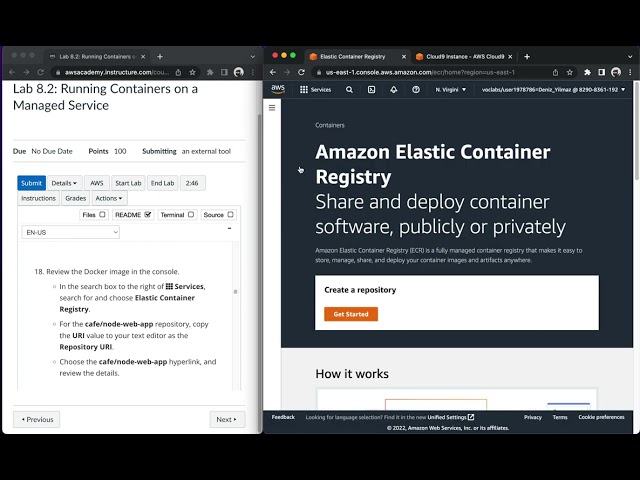Click the 2:46 timer button

192,183
